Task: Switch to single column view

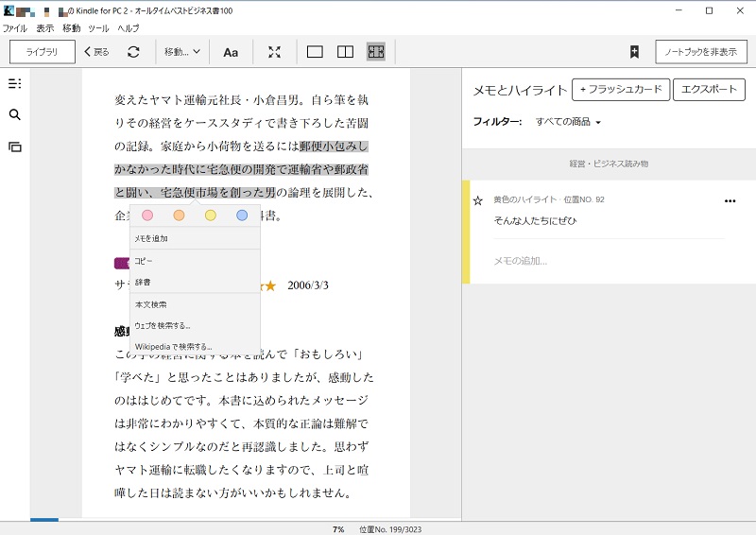Action: tap(315, 52)
